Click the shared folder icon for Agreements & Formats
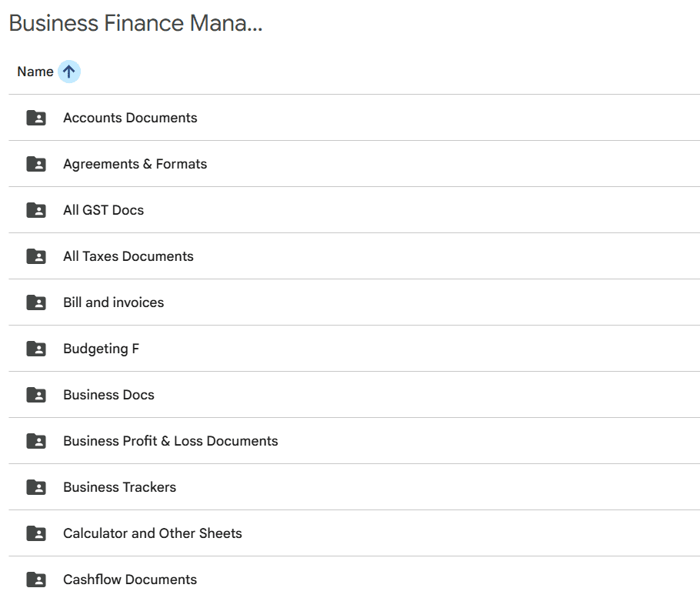Screen dimensions: 700x598 36,164
